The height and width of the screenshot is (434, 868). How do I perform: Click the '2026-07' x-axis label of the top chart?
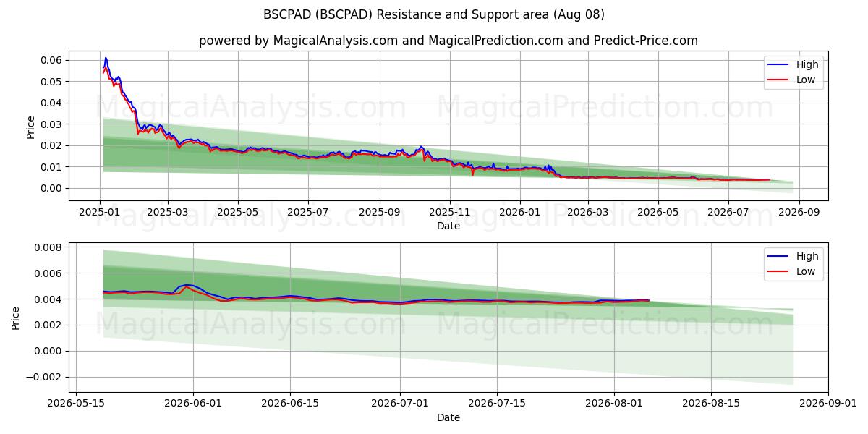[x=728, y=213]
